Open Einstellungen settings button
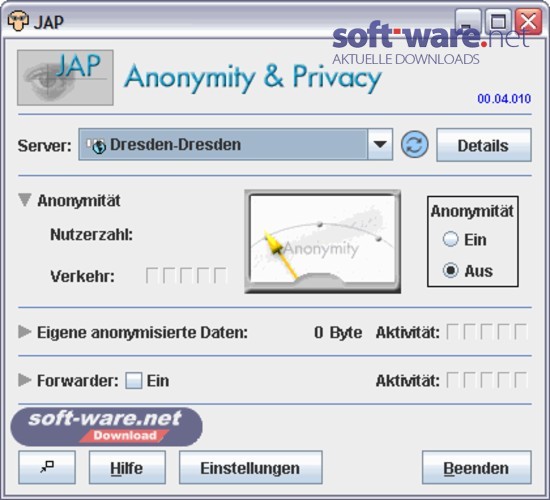This screenshot has height=500, width=550. click(250, 467)
